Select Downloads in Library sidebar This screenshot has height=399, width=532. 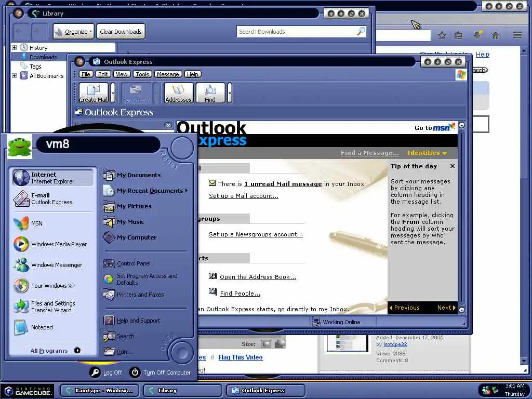[x=43, y=57]
